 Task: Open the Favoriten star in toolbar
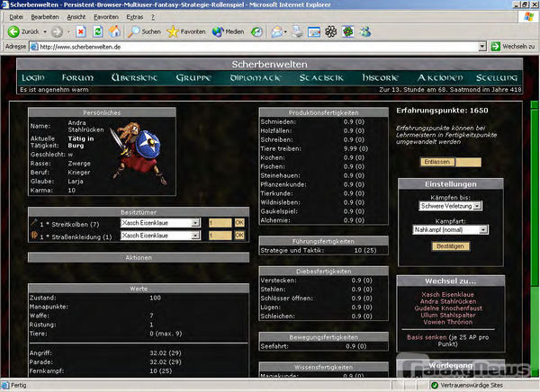pyautogui.click(x=172, y=31)
